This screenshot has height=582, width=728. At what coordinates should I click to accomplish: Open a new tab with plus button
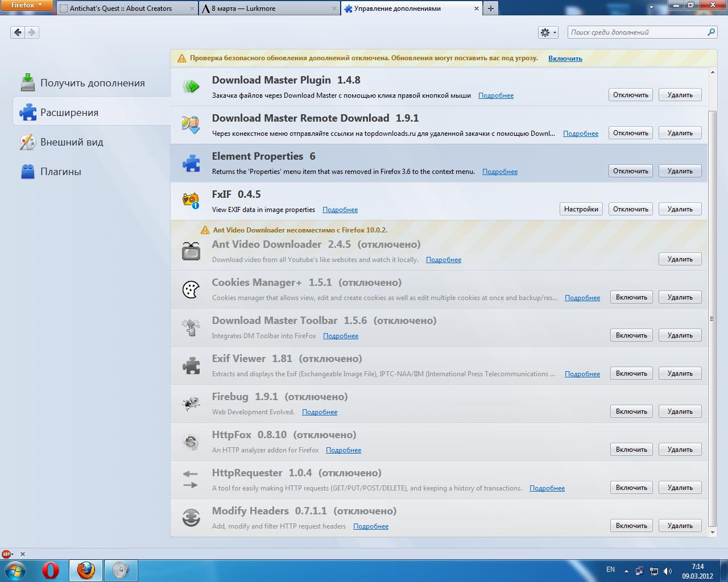[x=491, y=9]
